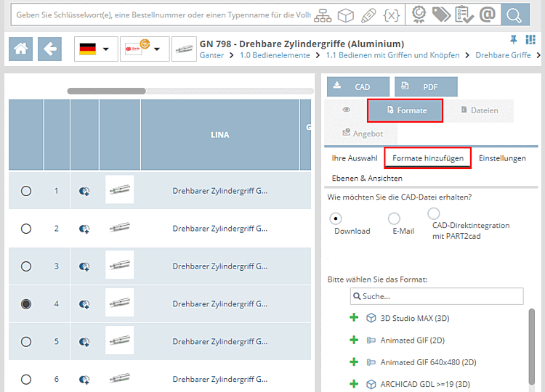Click the CAD download button
Screen dimensions: 545x392
click(x=358, y=87)
